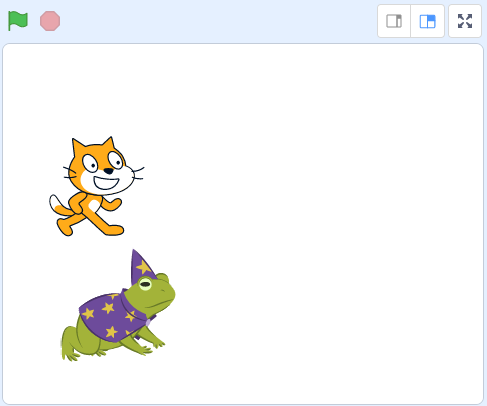Enter full screen stage mode
The width and height of the screenshot is (487, 406).
(465, 21)
